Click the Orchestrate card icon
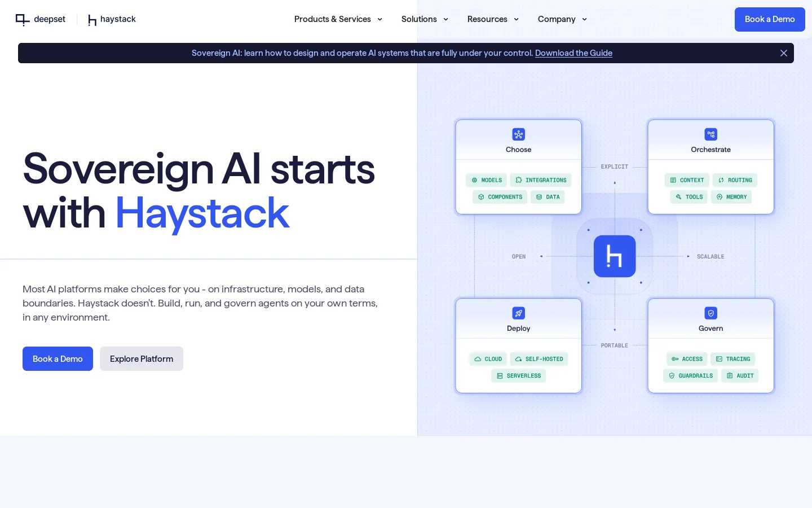This screenshot has height=508, width=812. click(x=710, y=134)
